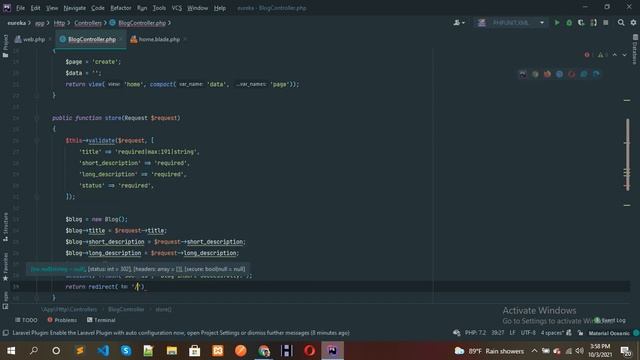640x360 pixels.
Task: Open the File menu
Action: (20, 8)
